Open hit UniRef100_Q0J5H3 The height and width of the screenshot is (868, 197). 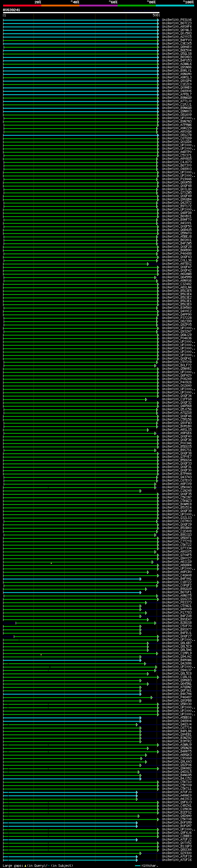point(177,33)
